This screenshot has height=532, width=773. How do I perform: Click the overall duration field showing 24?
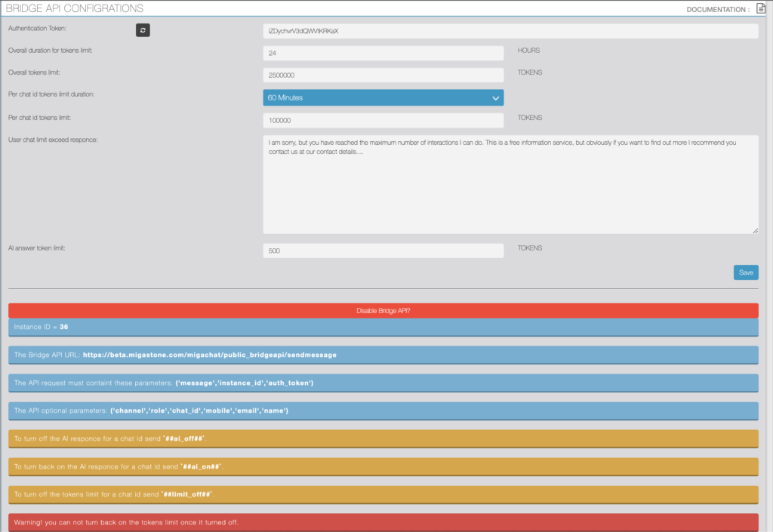tap(383, 54)
